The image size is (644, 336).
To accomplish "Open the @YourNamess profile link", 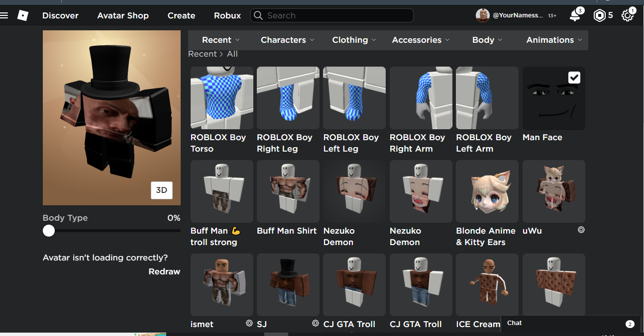I will (518, 15).
